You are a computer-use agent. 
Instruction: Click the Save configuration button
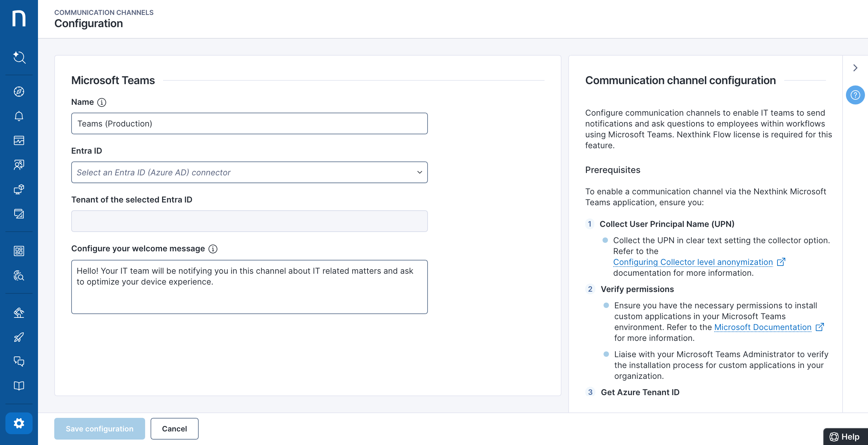coord(100,429)
